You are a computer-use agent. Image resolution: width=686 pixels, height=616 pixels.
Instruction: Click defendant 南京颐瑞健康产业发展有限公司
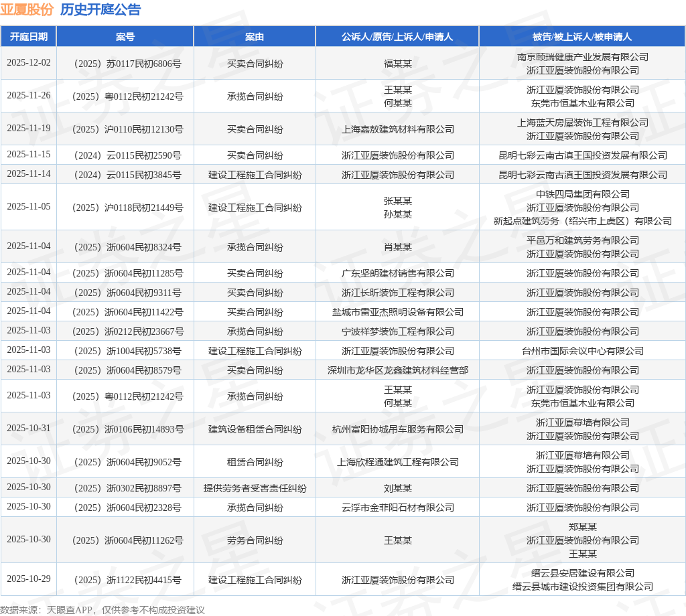coord(583,57)
